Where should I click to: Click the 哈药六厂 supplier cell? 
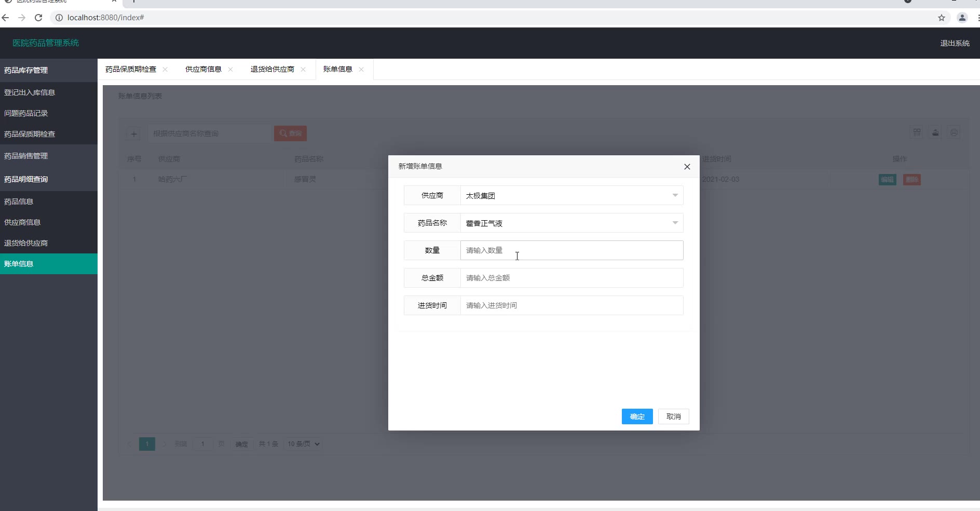click(x=173, y=179)
